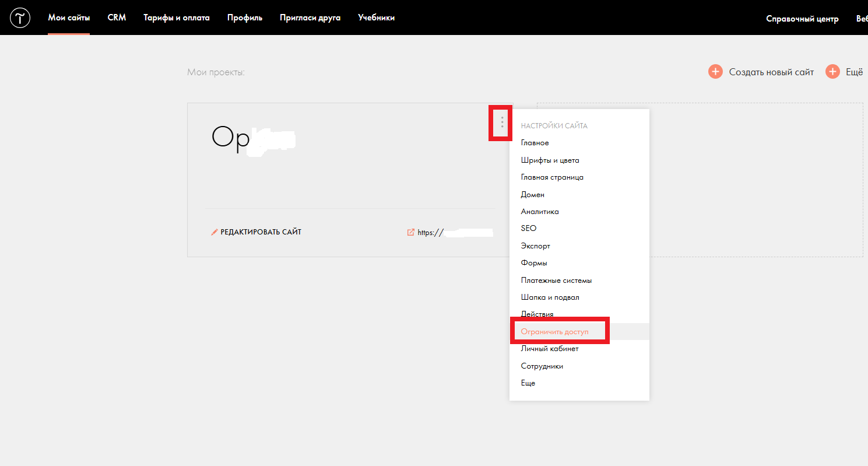Open the Мои сайты tab
This screenshot has width=868, height=466.
click(69, 17)
